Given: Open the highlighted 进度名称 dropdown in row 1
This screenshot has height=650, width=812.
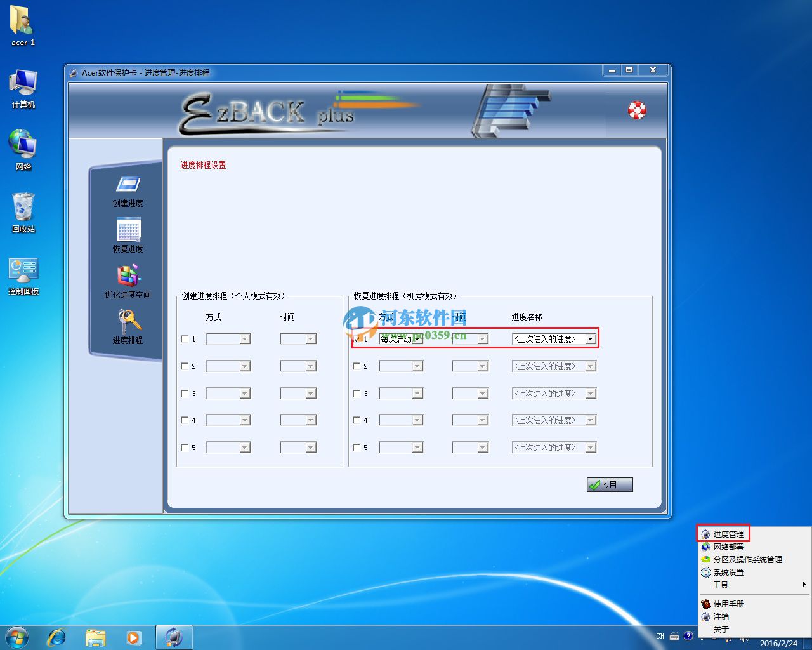Looking at the screenshot, I should 590,339.
